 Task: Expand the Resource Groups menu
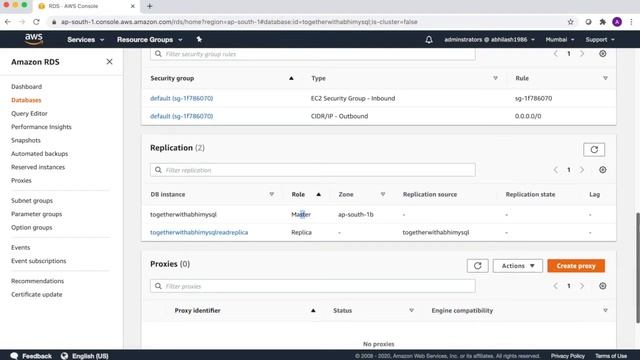click(149, 40)
